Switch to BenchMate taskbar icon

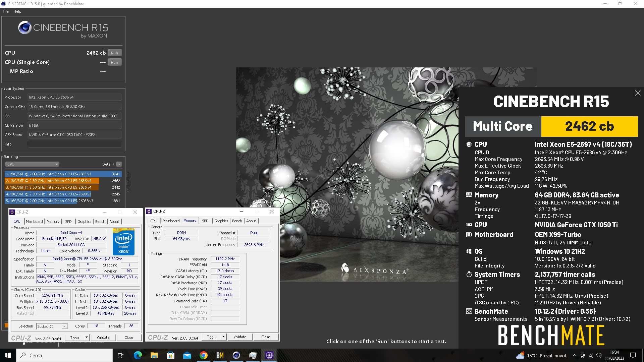pyautogui.click(x=220, y=355)
